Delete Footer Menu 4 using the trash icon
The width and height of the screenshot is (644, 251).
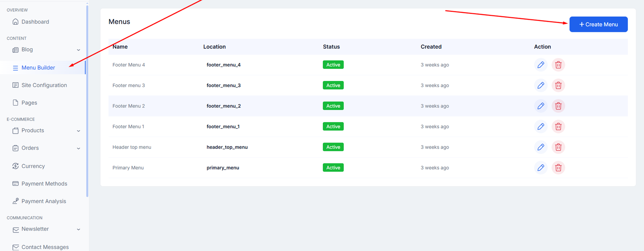pos(558,65)
